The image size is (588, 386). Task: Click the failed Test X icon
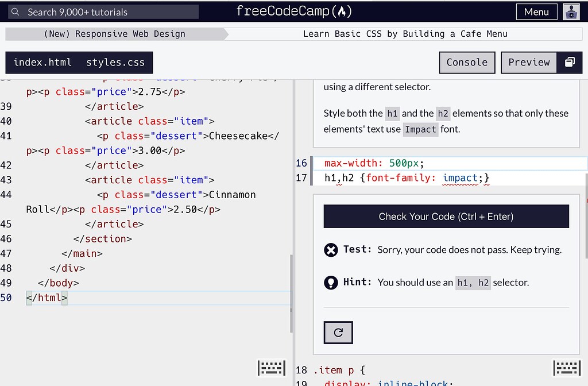click(330, 249)
